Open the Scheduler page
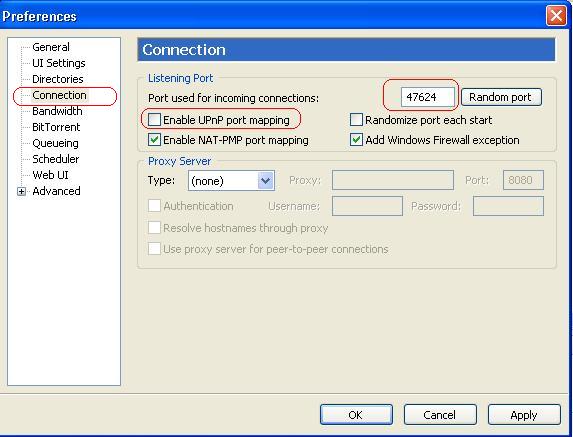Viewport: 573px width, 437px height. pyautogui.click(x=56, y=159)
